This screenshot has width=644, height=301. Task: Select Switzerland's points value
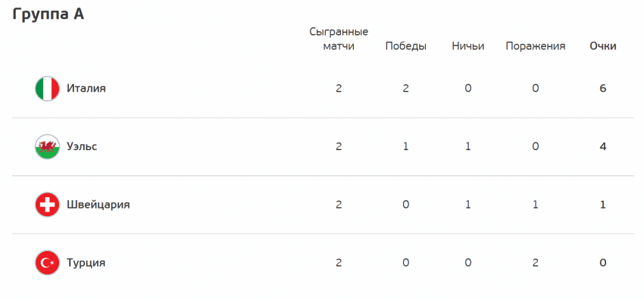[603, 205]
